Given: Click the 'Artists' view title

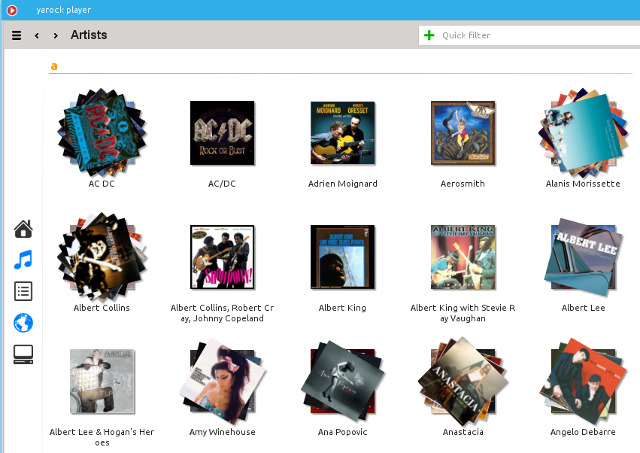Looking at the screenshot, I should [x=89, y=35].
